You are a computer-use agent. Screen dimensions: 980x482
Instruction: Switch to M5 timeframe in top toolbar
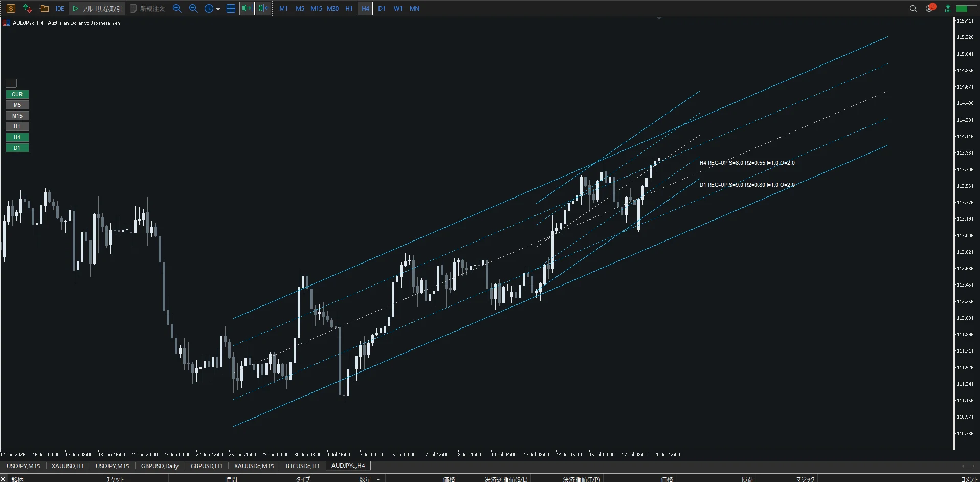(x=300, y=9)
